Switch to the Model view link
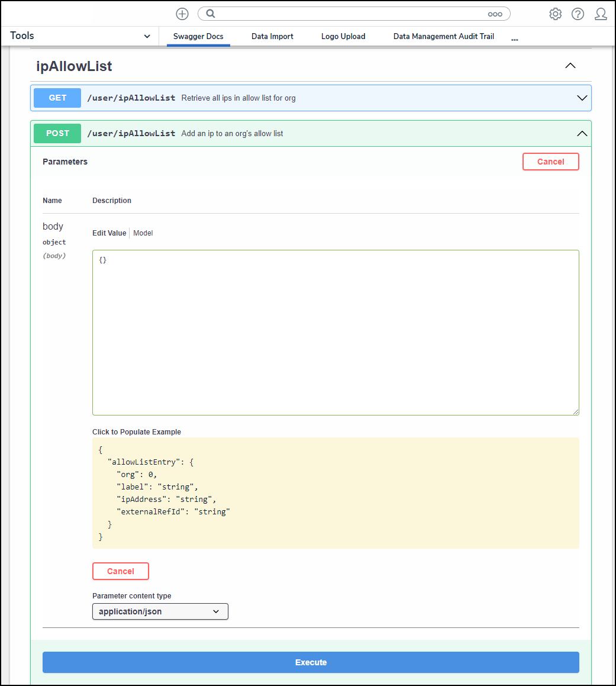Screen dimensions: 616x686 click(x=143, y=233)
